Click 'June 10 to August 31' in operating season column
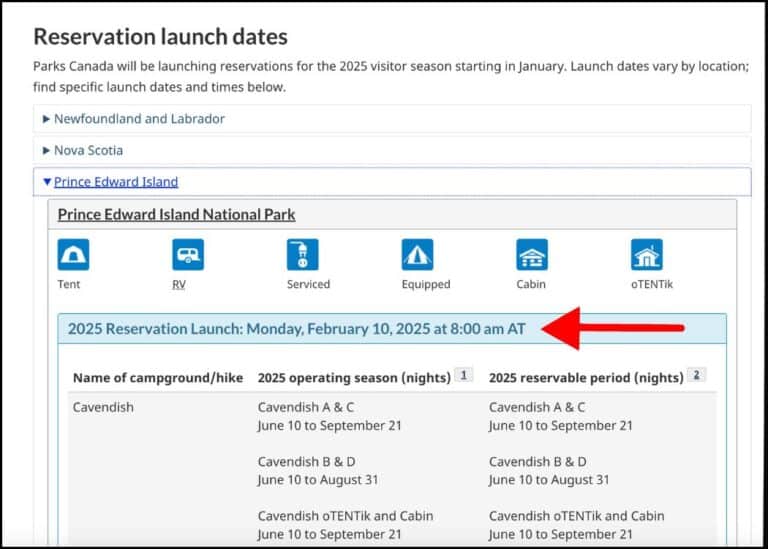This screenshot has width=768, height=549. click(x=318, y=480)
